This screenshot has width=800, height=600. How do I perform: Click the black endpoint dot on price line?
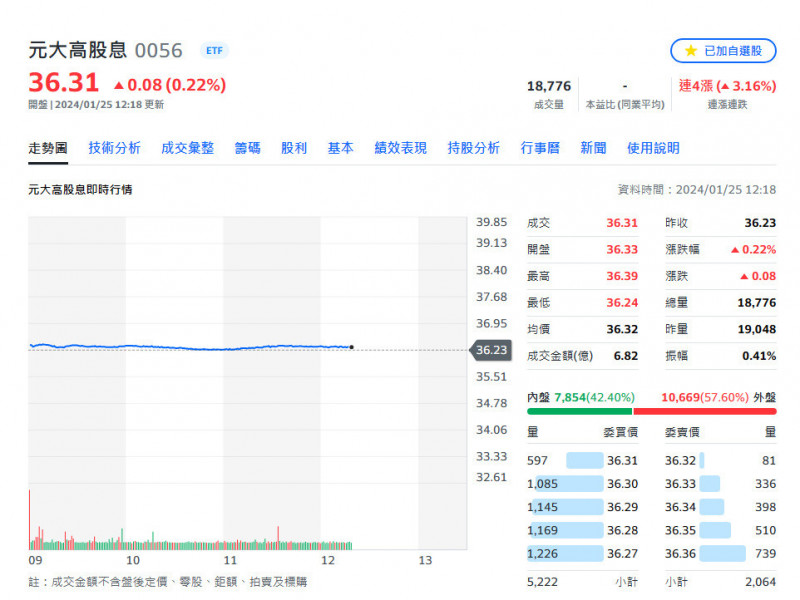tap(352, 347)
